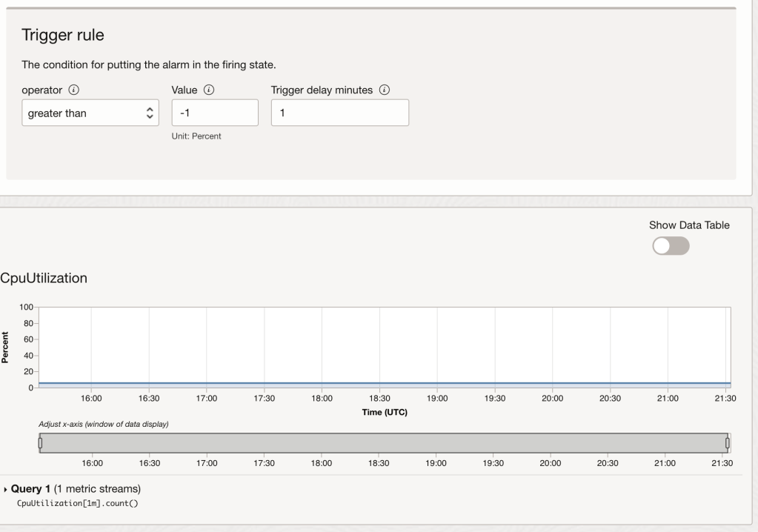Click the Percent y-axis label
Screen dimensions: 758x532
point(6,347)
